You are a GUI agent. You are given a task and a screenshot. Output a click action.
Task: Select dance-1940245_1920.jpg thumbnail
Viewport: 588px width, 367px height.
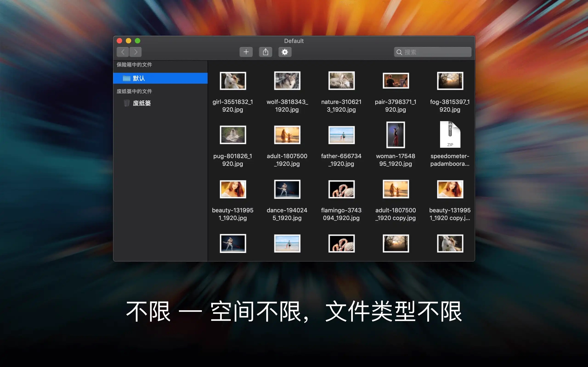coord(287,189)
